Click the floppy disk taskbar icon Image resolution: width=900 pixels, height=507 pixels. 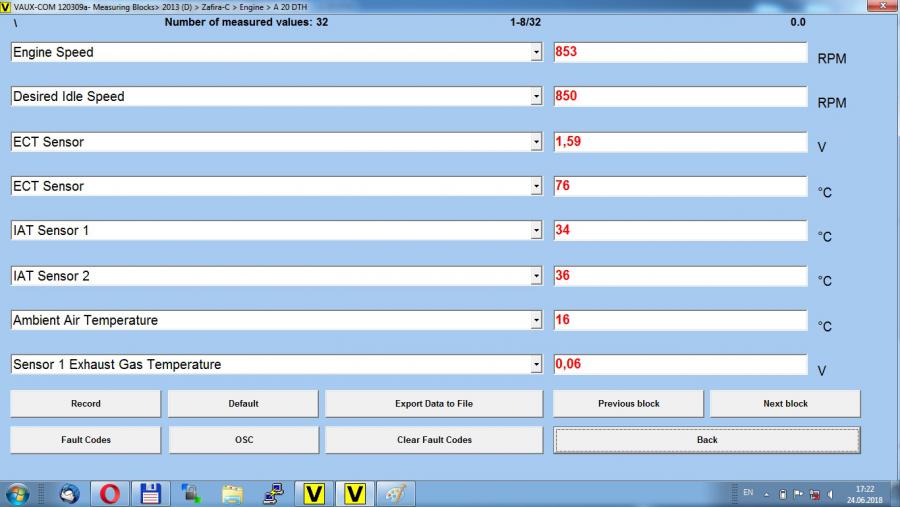tap(150, 492)
